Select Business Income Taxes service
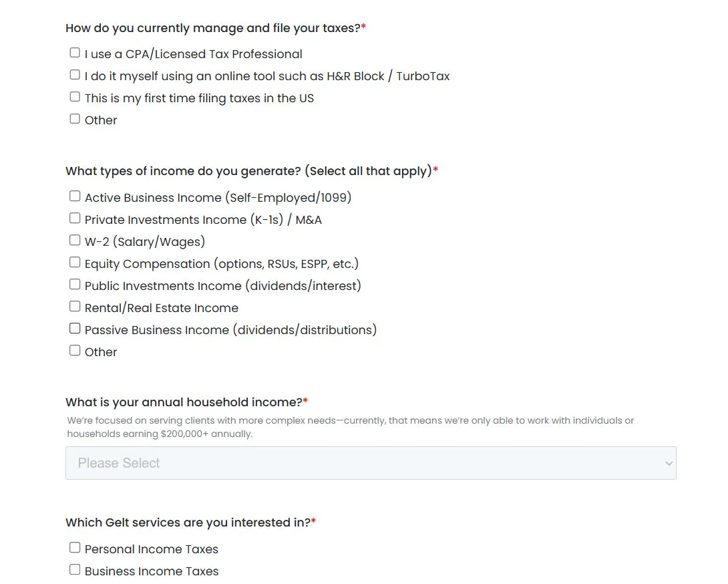 (75, 570)
